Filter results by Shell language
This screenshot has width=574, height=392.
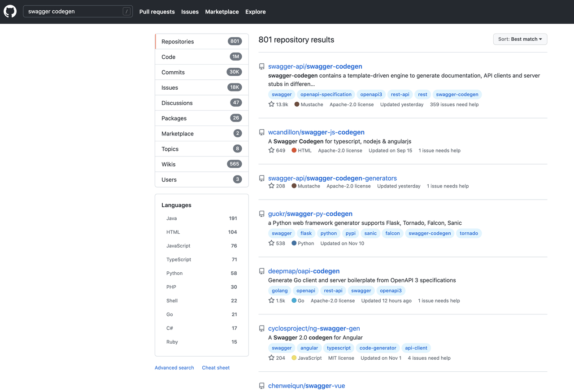pos(202,301)
